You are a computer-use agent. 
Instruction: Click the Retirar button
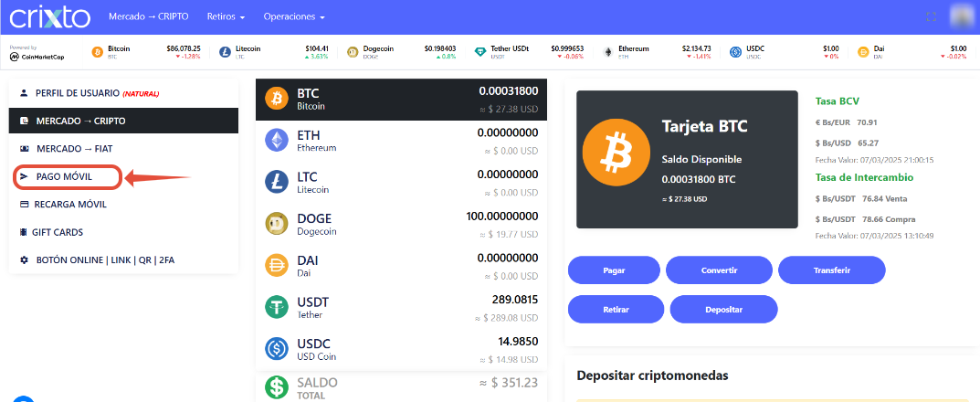pos(616,310)
